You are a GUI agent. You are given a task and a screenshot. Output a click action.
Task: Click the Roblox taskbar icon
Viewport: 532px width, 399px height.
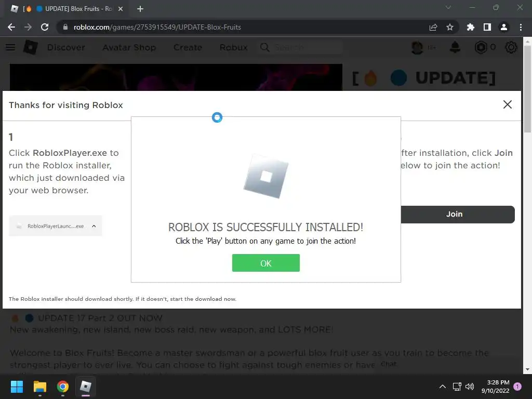(86, 387)
